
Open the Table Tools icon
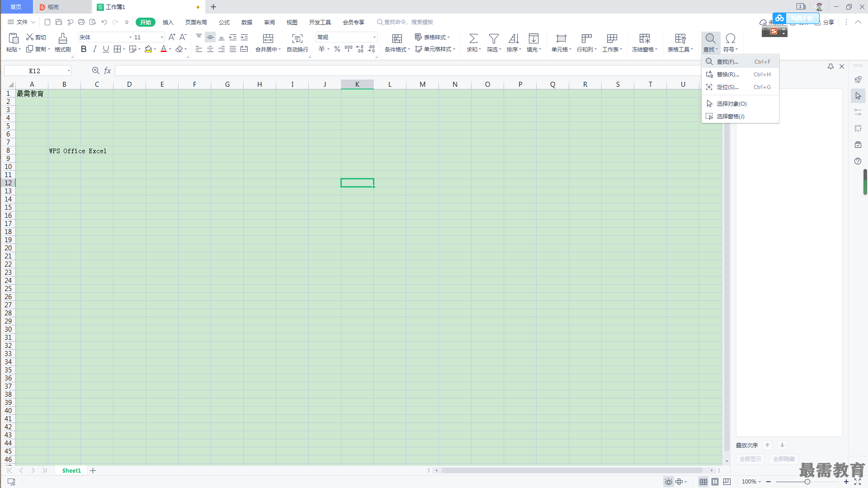[x=680, y=38]
